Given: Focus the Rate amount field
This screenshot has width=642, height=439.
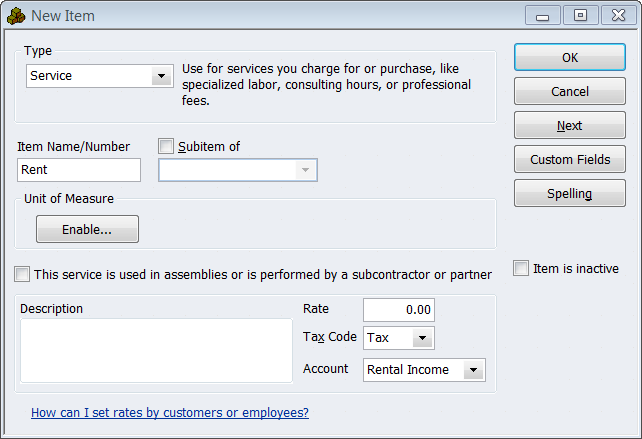Looking at the screenshot, I should [398, 310].
